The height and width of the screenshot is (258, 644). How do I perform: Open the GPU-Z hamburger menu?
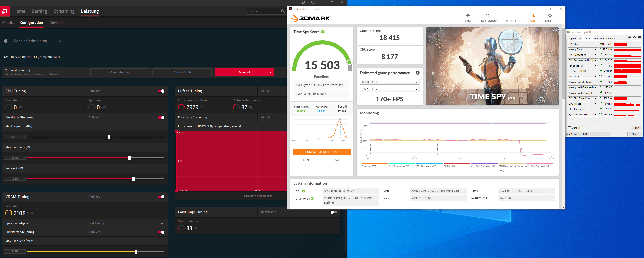(x=640, y=37)
